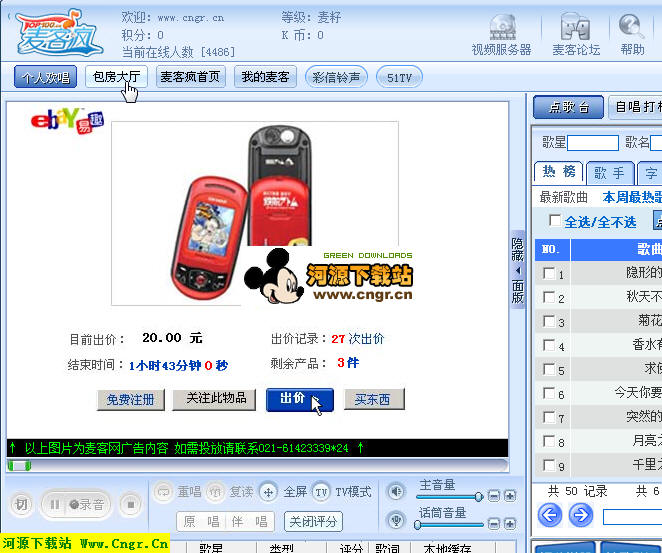Click the playback progress bar handle
Screen dimensions: 662x553
tap(19, 466)
